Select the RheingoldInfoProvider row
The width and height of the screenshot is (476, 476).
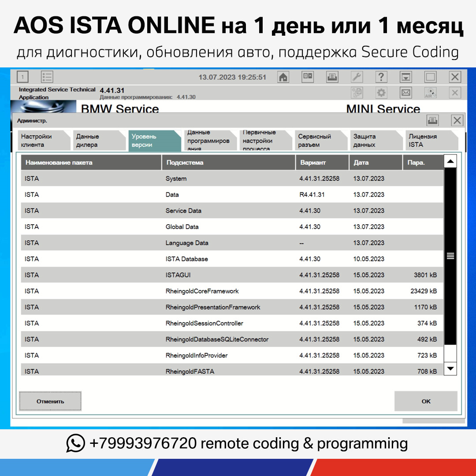[x=232, y=356]
